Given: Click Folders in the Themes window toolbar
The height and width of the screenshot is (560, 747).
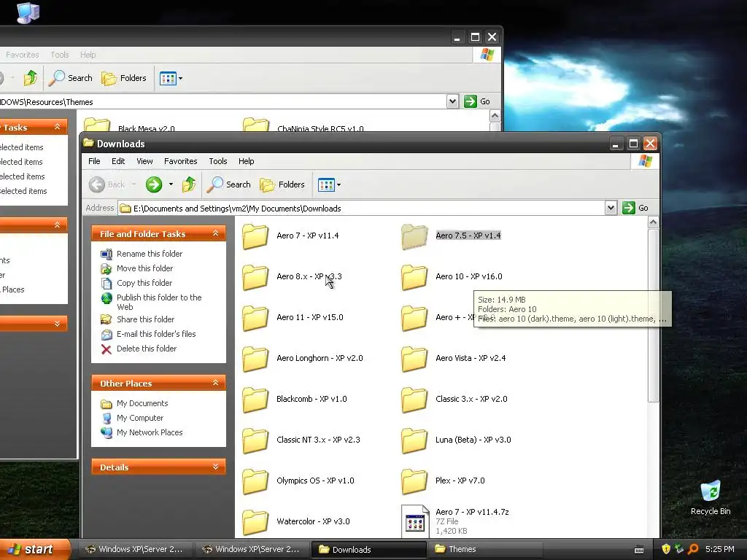Looking at the screenshot, I should (124, 78).
